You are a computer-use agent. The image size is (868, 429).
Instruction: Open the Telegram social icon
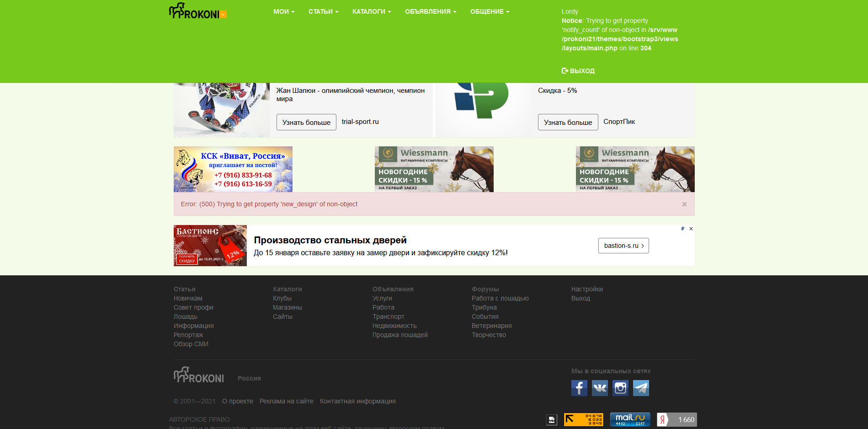tap(641, 388)
